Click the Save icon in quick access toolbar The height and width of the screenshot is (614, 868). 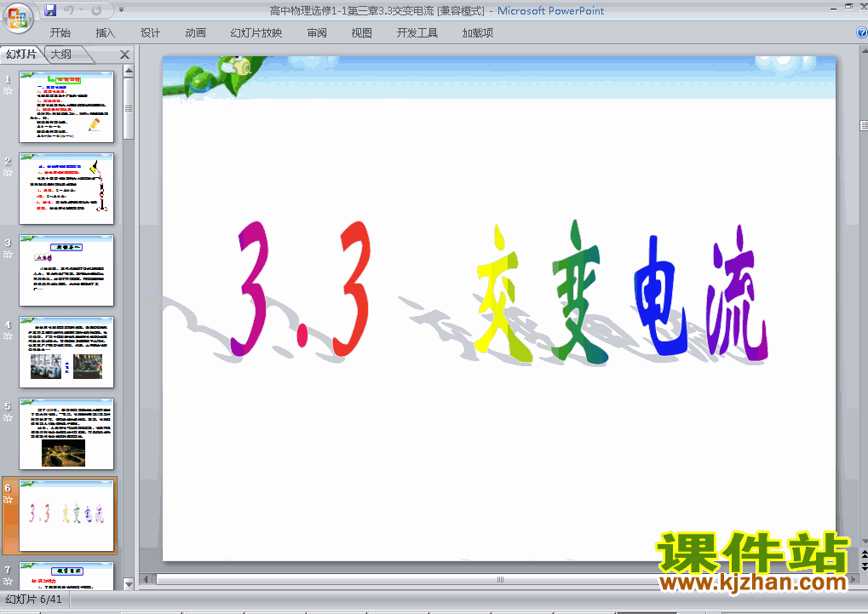[49, 10]
